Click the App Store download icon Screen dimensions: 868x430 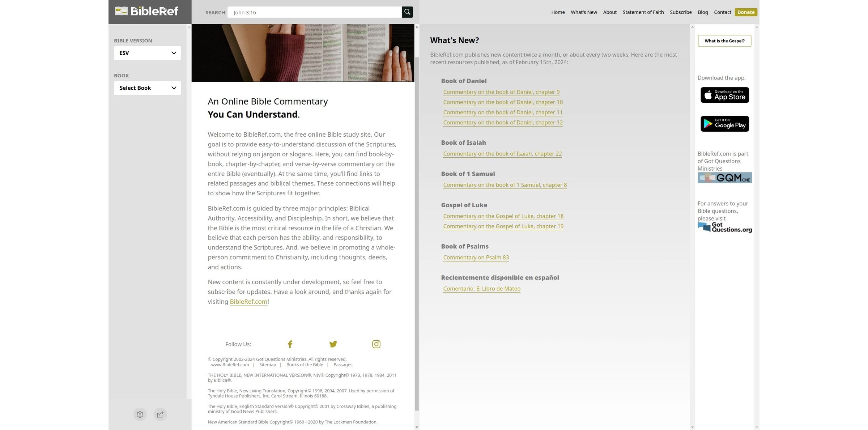pyautogui.click(x=725, y=95)
